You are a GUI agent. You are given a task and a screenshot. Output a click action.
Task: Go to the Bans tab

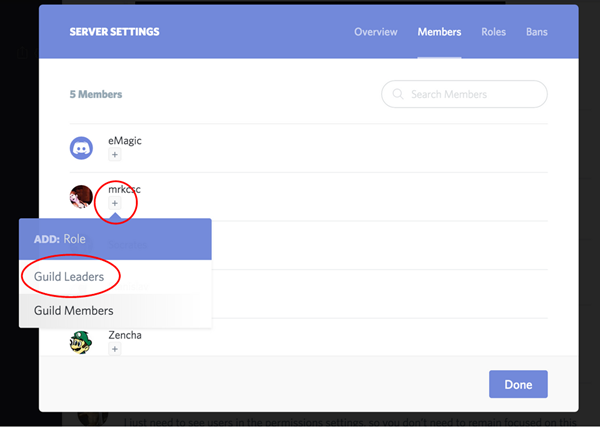[x=537, y=32]
